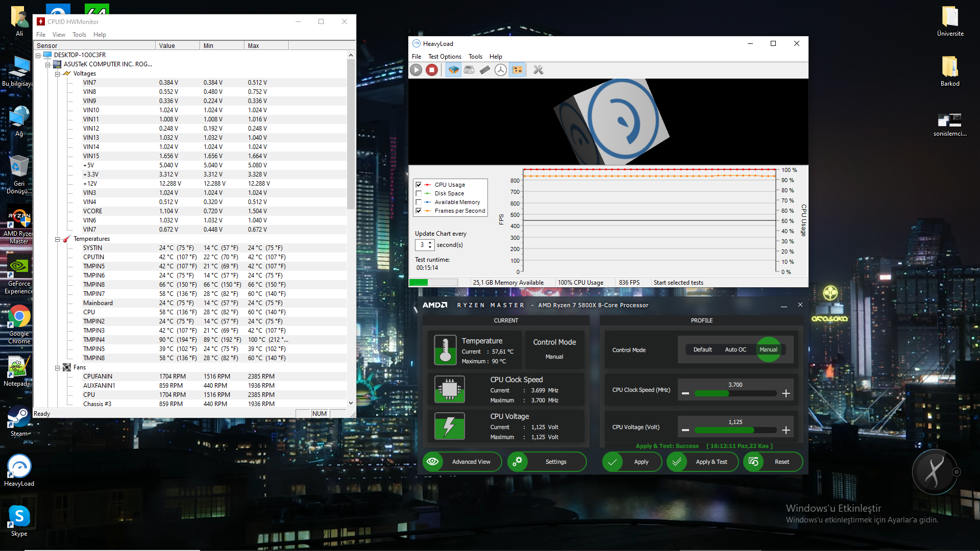Collapse the Fans tree node
Screen dimensions: 980x551
coord(57,367)
